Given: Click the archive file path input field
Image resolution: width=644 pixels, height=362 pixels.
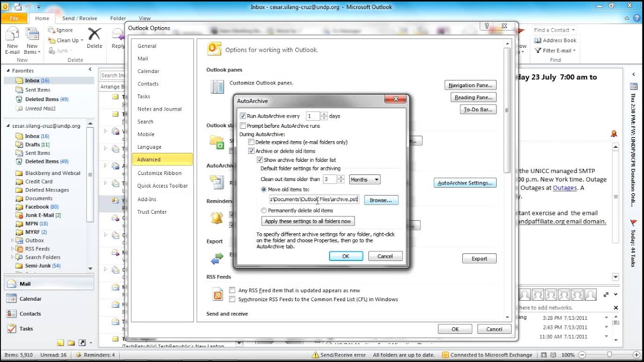Looking at the screenshot, I should (x=314, y=200).
